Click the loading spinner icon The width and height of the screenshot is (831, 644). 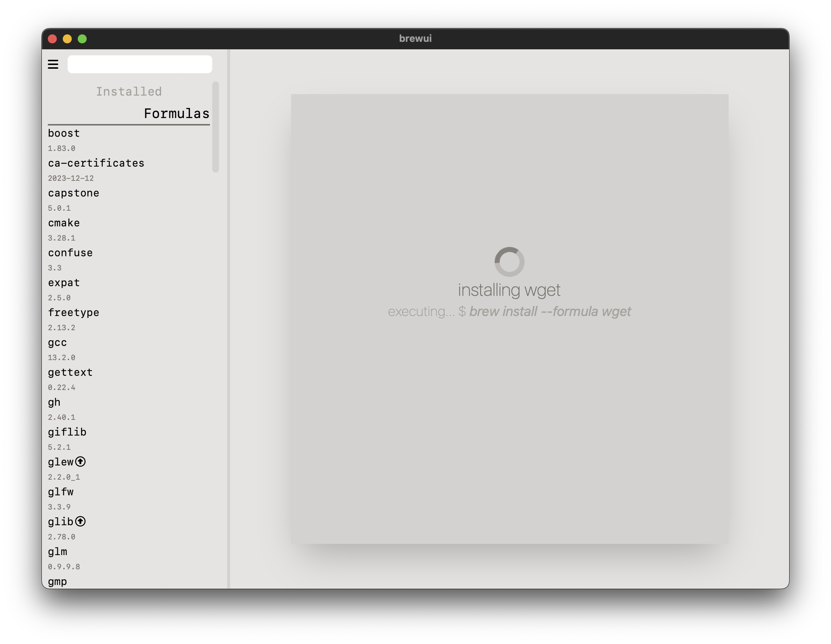click(x=509, y=262)
